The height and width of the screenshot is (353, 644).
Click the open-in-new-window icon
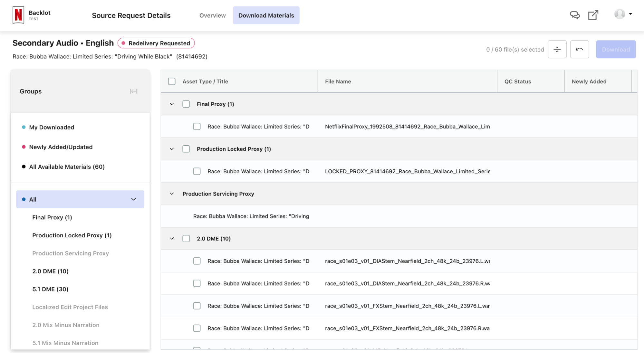593,15
